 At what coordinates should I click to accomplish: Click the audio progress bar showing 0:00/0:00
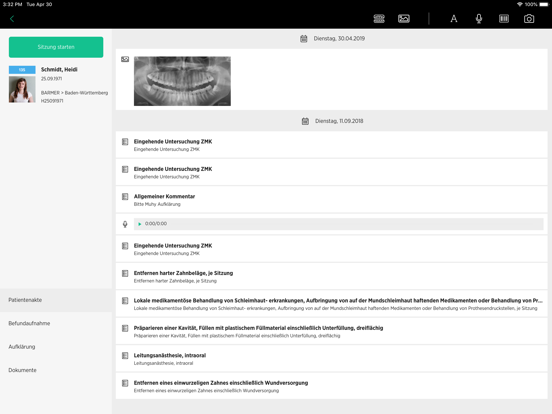point(338,224)
